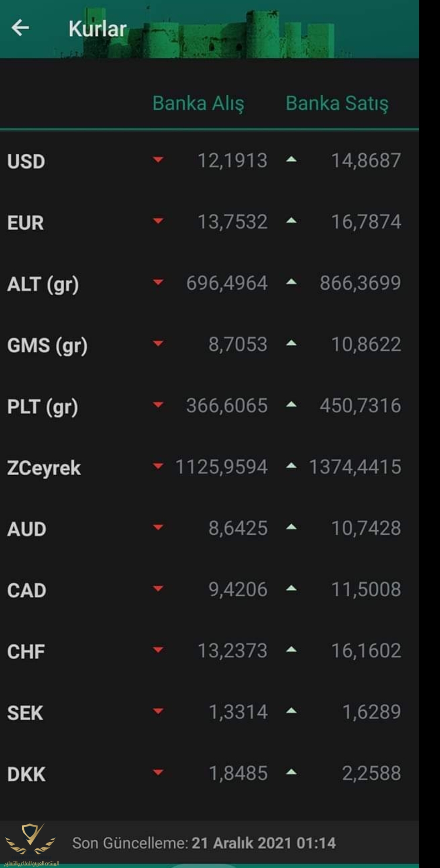The height and width of the screenshot is (868, 440).
Task: Click the PLT (gr) selling rate 450,7316
Action: tap(360, 405)
